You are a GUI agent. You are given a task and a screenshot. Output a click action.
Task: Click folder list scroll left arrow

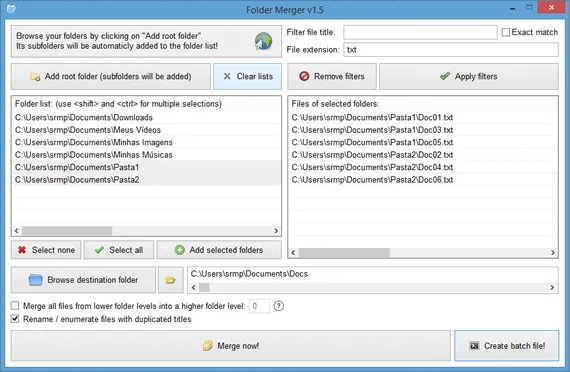[x=17, y=231]
